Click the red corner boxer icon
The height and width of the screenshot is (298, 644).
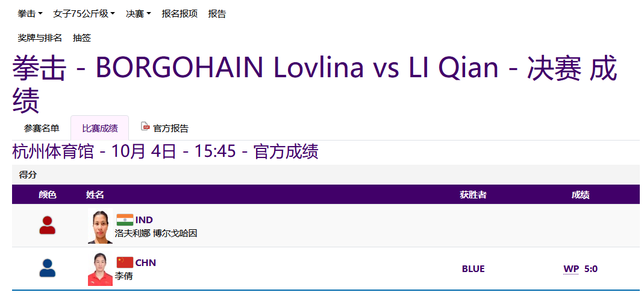pos(48,226)
